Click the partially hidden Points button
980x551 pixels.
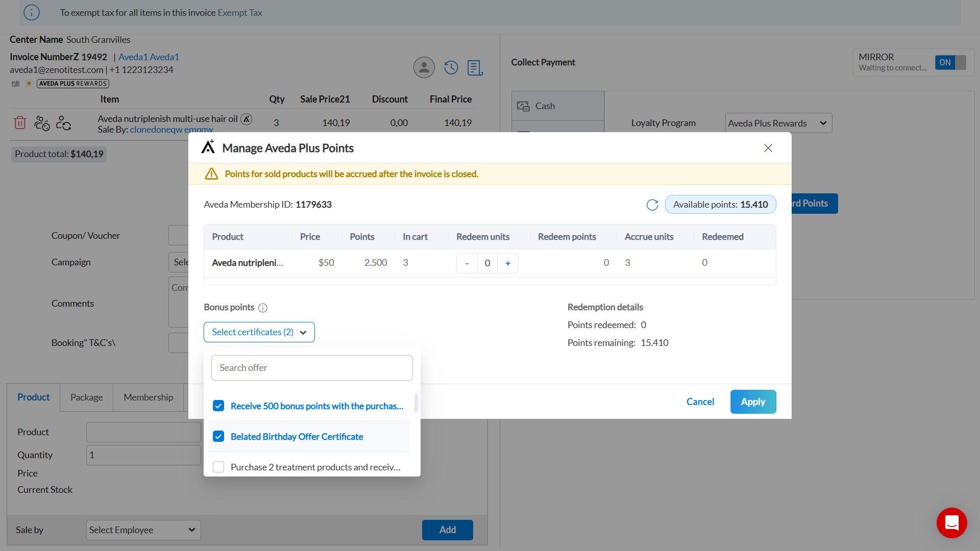pyautogui.click(x=815, y=204)
